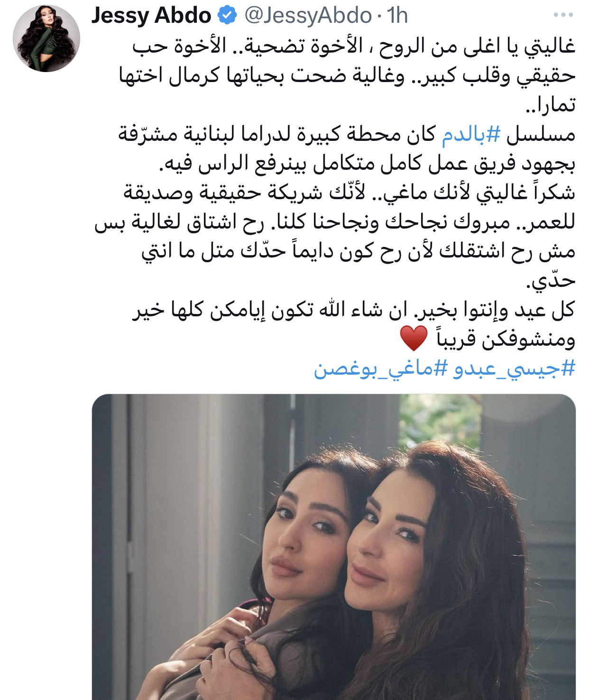Open the 1h timestamp permalink
This screenshot has height=700, width=589.
coord(397,15)
